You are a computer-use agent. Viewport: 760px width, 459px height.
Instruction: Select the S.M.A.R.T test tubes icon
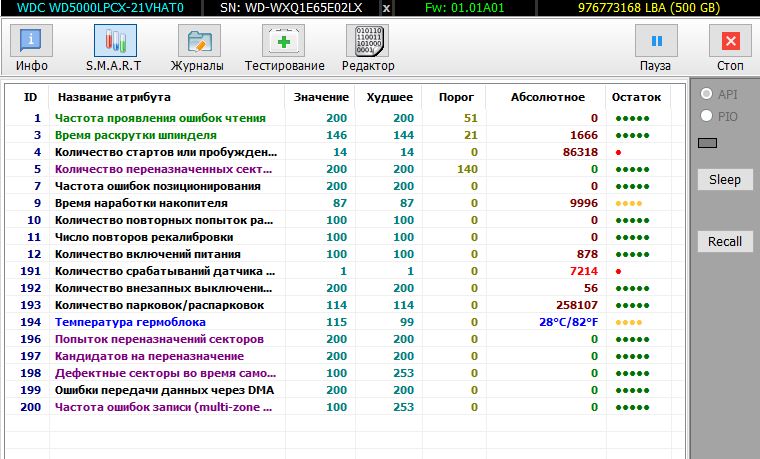point(115,41)
